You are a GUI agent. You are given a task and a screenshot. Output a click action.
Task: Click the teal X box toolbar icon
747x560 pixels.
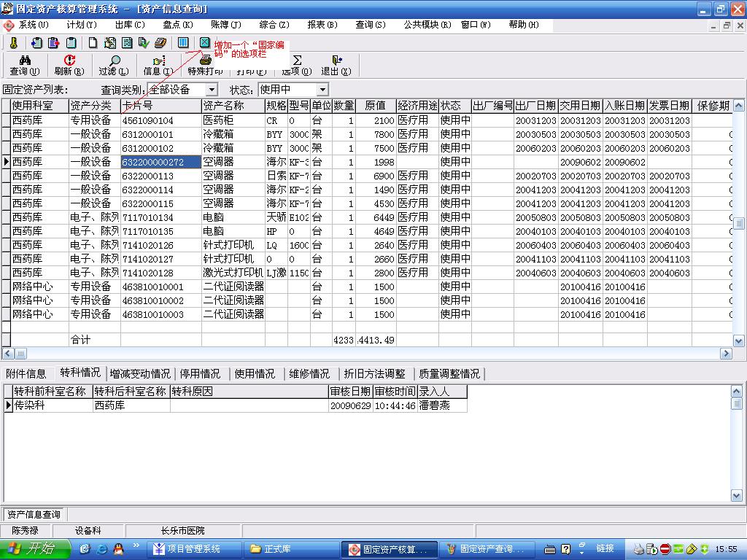(204, 43)
